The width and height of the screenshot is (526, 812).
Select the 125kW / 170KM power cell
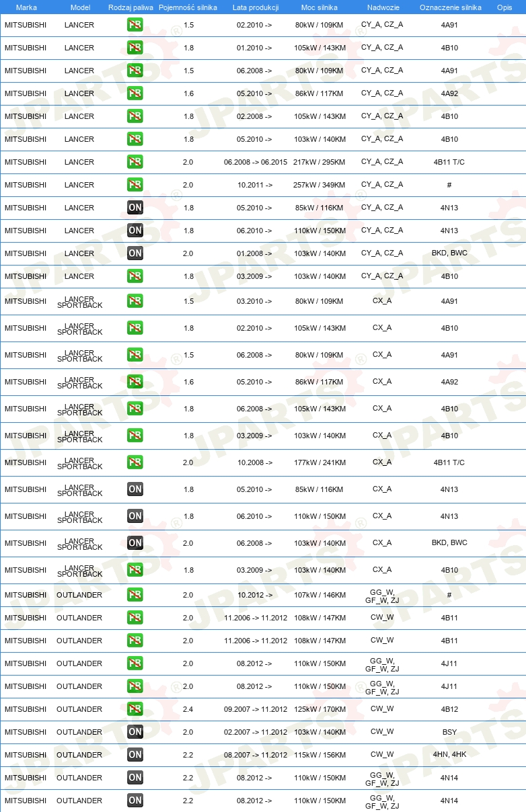click(320, 709)
